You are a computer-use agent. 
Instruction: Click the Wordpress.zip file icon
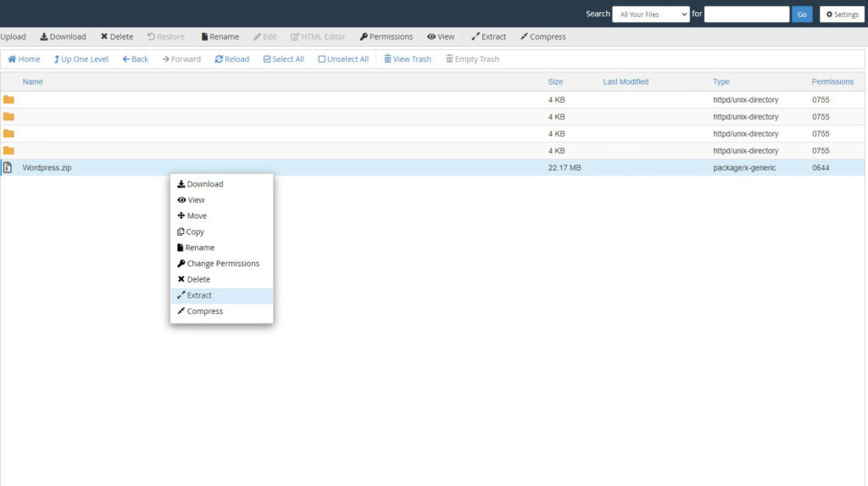(8, 167)
